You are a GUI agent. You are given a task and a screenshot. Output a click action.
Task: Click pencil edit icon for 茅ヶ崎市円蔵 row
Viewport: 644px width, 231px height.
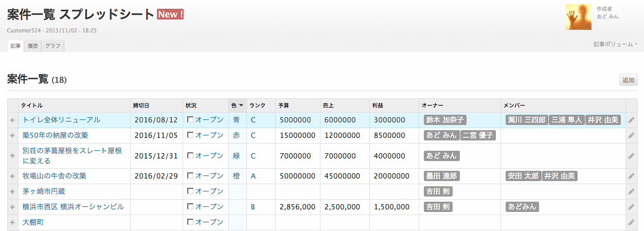pyautogui.click(x=631, y=192)
